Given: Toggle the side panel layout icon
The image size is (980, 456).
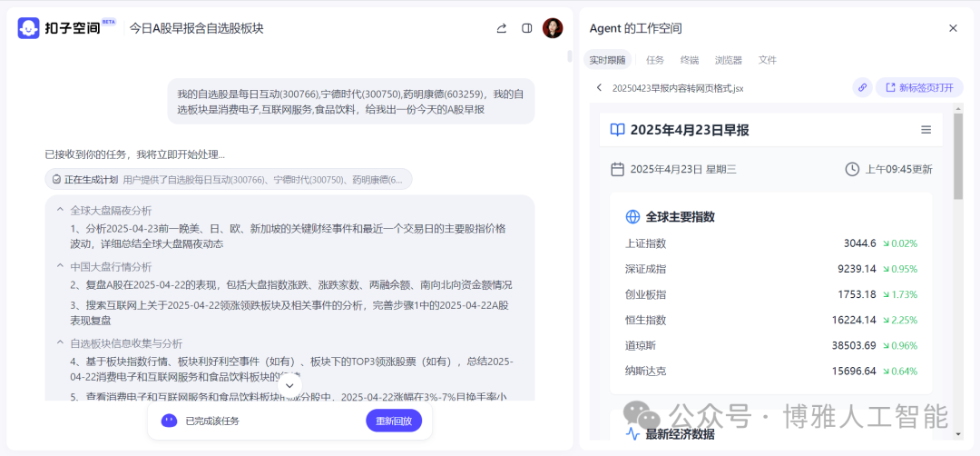Looking at the screenshot, I should coord(527,28).
